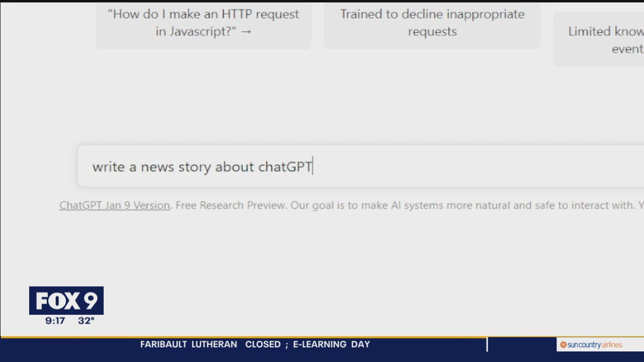Screen dimensions: 644x362
Task: Click the 32° temperature reading
Action: coord(86,321)
